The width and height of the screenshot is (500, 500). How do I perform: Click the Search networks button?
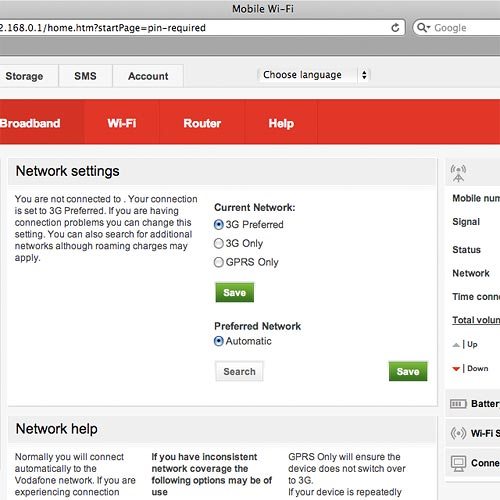pos(239,371)
